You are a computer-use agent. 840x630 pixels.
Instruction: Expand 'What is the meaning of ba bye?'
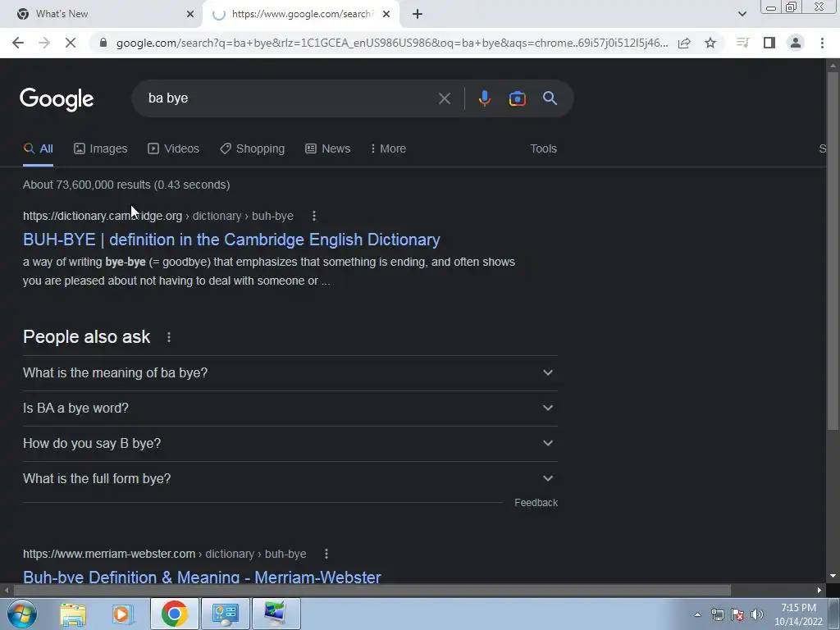290,373
